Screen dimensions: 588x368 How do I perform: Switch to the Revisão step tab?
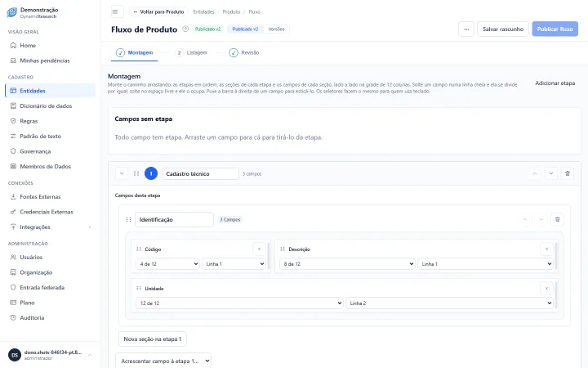click(x=243, y=52)
